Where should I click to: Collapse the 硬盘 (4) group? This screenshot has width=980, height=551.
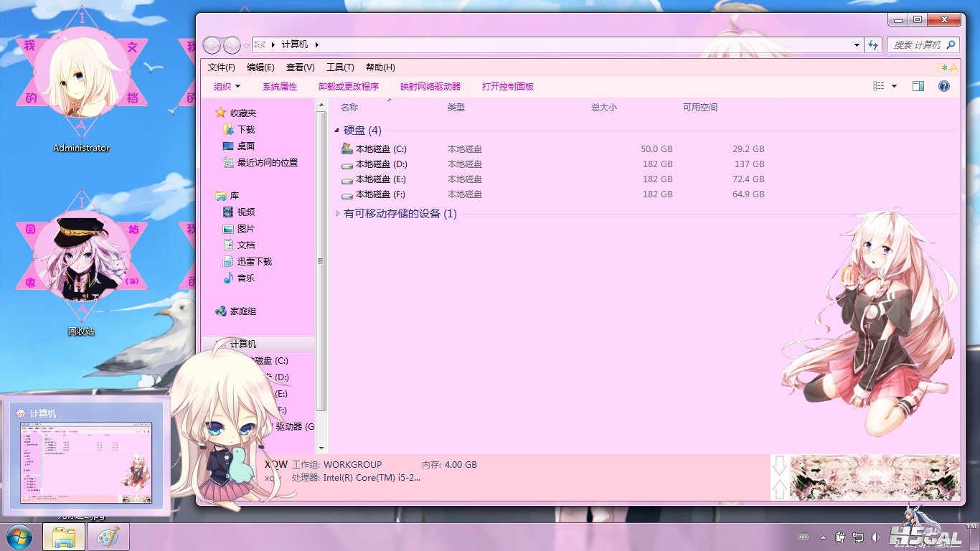click(337, 131)
